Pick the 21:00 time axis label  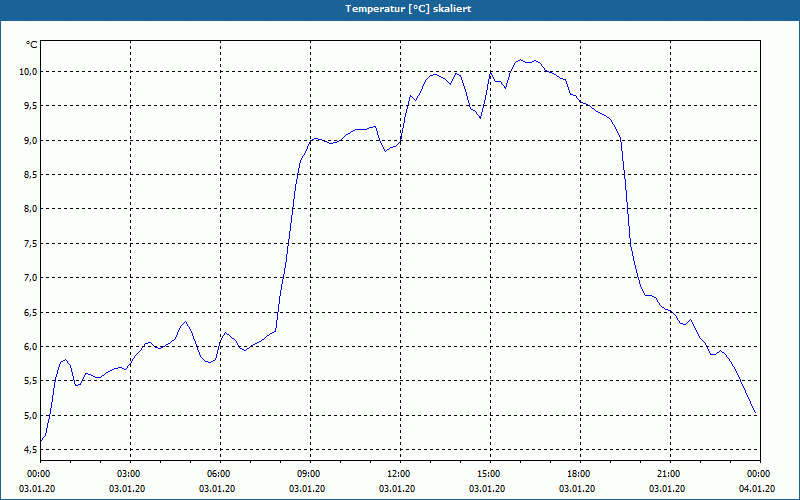click(x=667, y=474)
